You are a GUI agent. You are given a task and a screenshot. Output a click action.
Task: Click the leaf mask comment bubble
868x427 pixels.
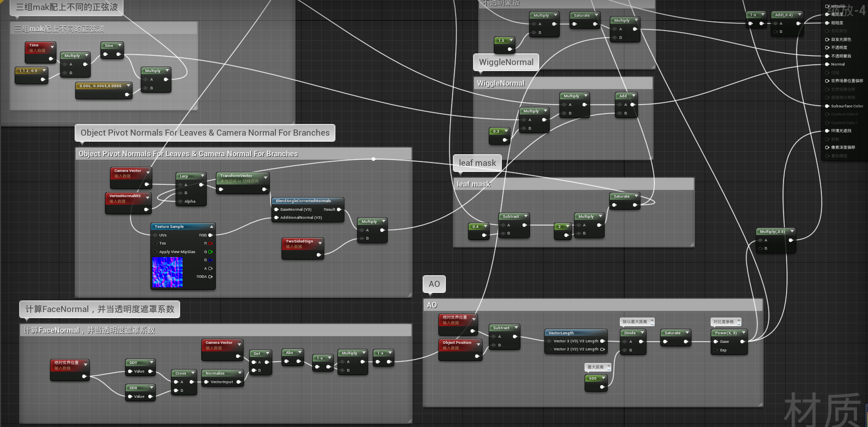477,163
